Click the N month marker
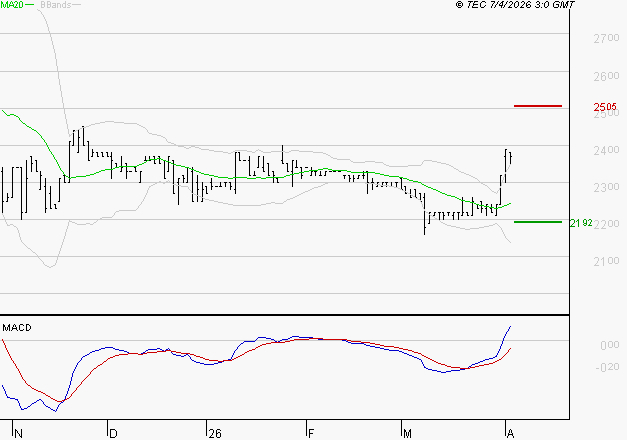This screenshot has height=440, width=627. tap(18, 434)
